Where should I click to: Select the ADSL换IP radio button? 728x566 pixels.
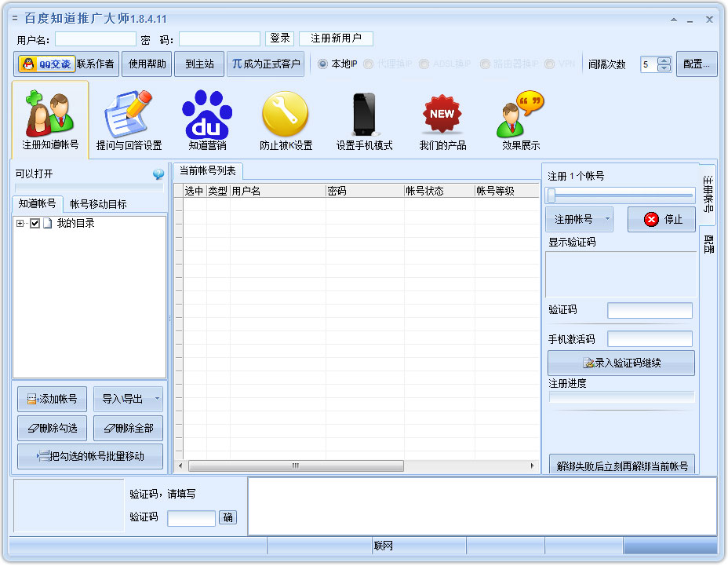(424, 64)
